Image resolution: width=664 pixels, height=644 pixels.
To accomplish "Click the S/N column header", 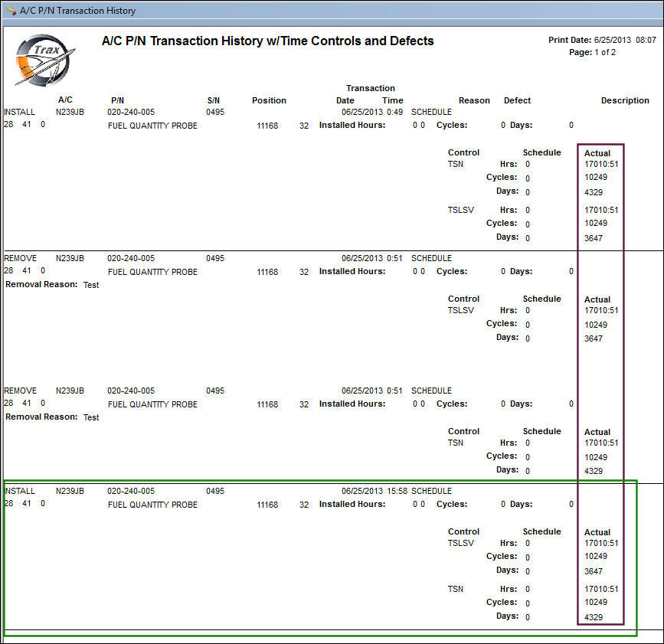I will 214,100.
